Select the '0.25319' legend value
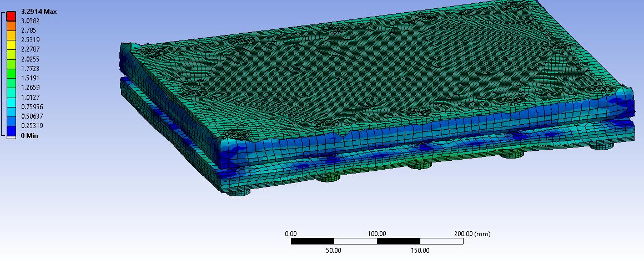 click(x=32, y=125)
